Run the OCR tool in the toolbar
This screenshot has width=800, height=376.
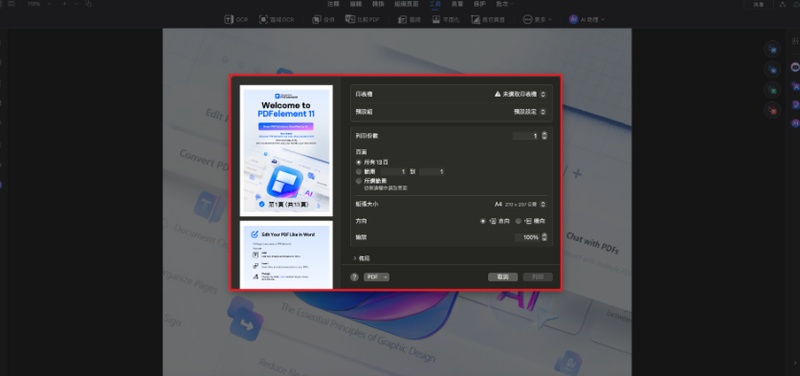tap(236, 19)
